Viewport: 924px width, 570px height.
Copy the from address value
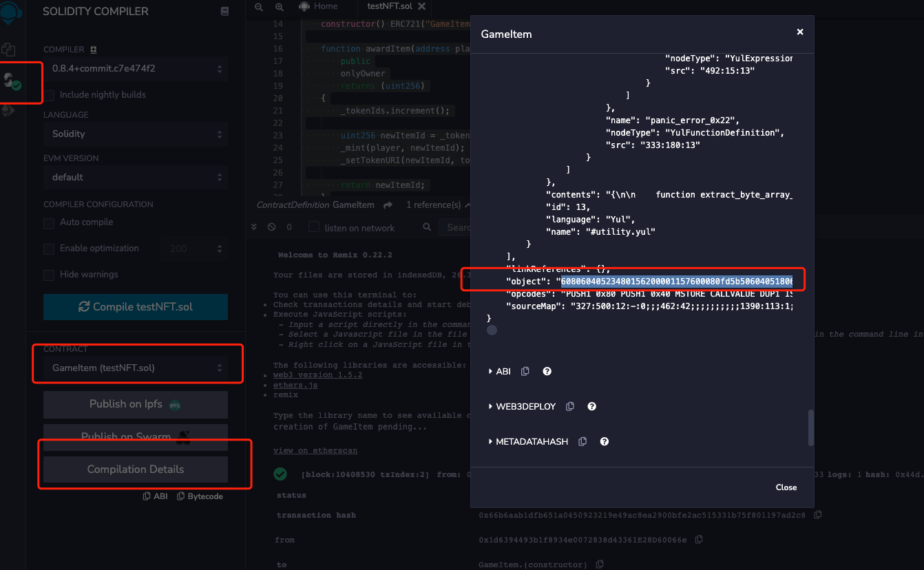[699, 540]
